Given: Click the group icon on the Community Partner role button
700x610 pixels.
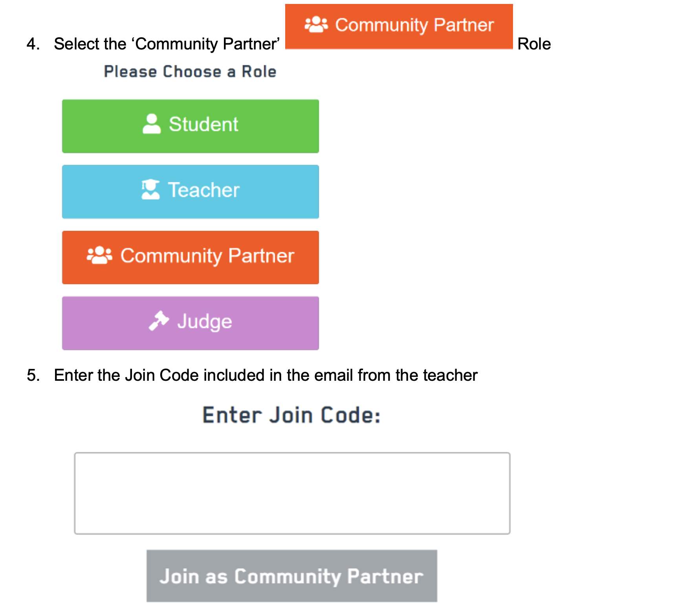Looking at the screenshot, I should click(99, 256).
